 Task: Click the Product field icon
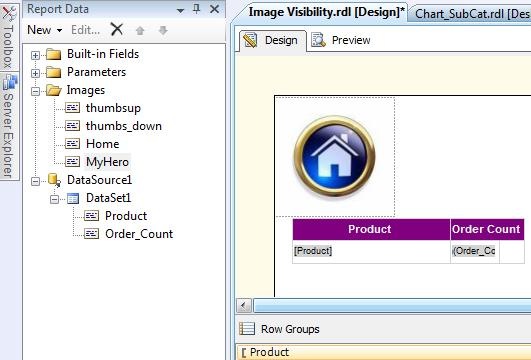point(91,216)
